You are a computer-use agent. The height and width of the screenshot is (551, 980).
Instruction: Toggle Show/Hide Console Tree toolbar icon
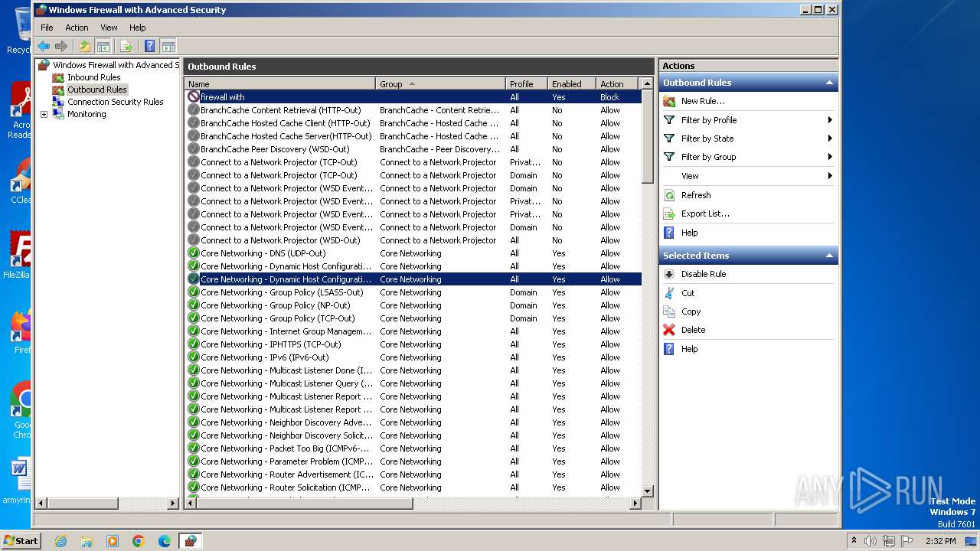(x=103, y=47)
